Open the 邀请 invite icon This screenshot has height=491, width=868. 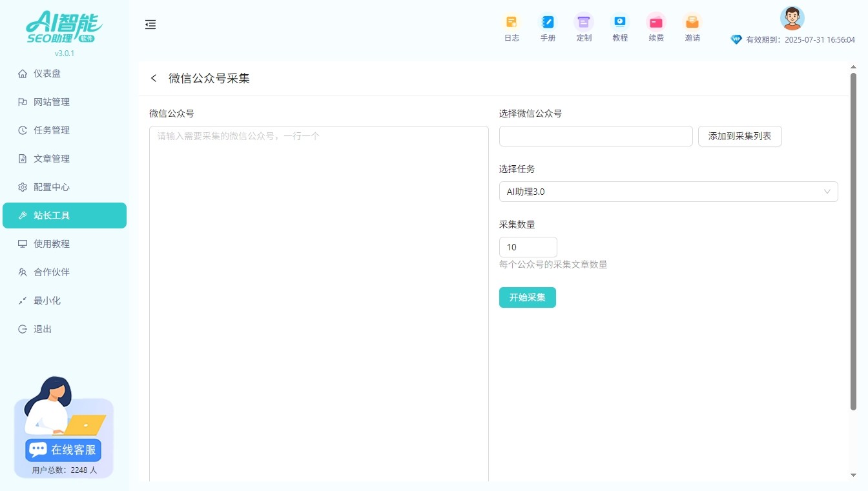(692, 22)
